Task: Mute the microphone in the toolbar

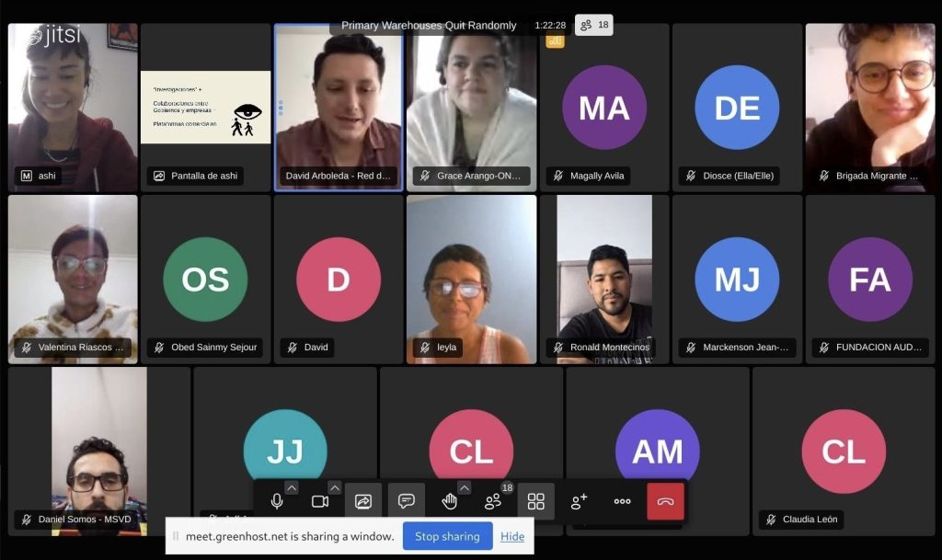Action: pyautogui.click(x=276, y=501)
